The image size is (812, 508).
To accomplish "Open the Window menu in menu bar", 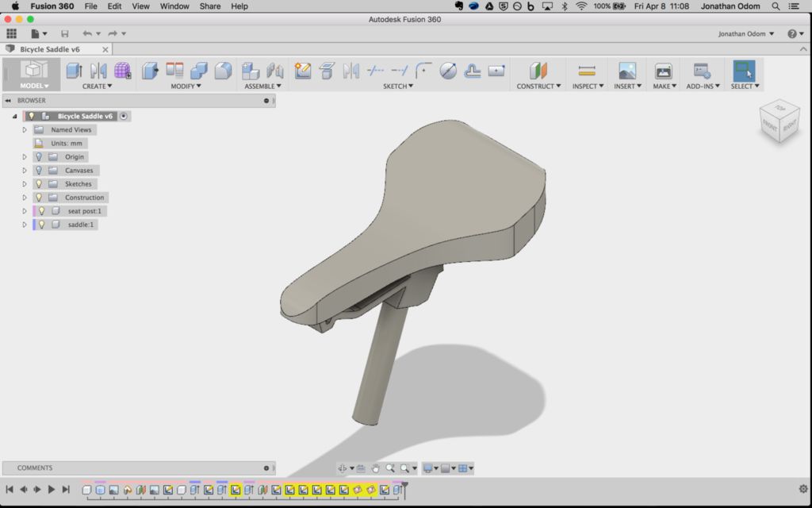I will click(174, 6).
